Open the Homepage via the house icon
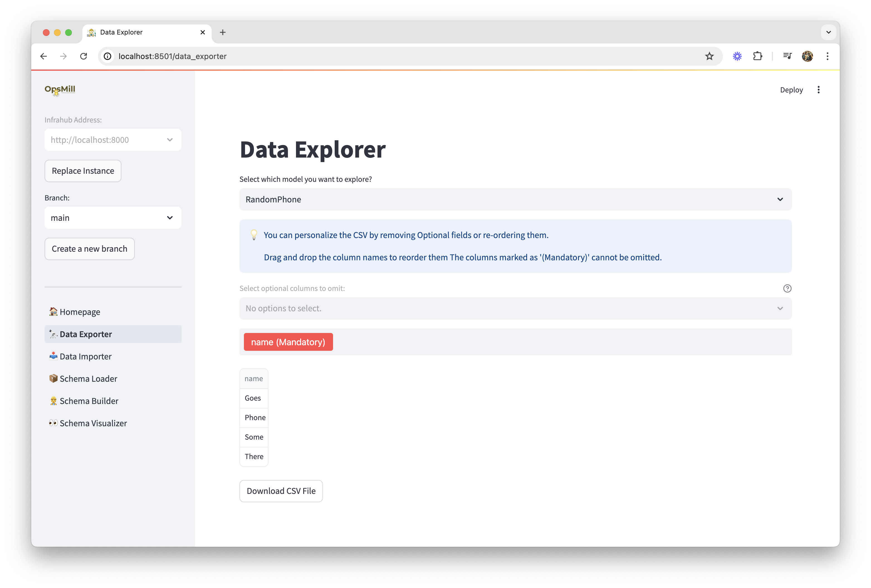This screenshot has width=871, height=588. (x=53, y=312)
